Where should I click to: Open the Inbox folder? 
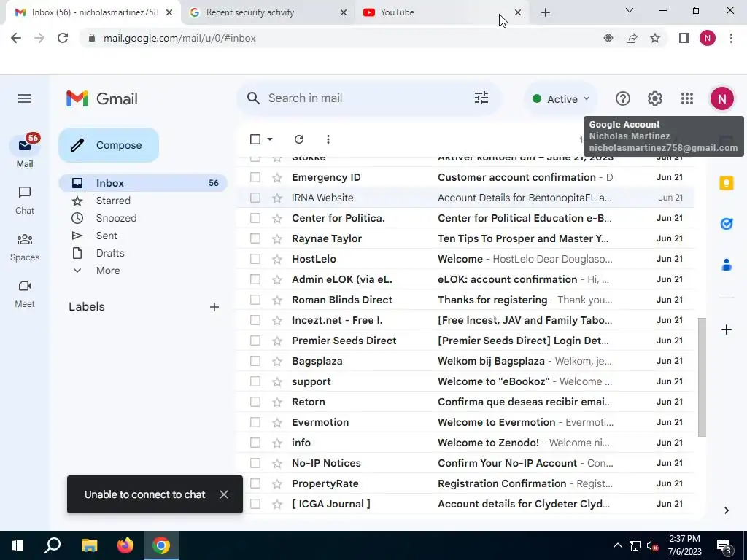click(x=143, y=183)
